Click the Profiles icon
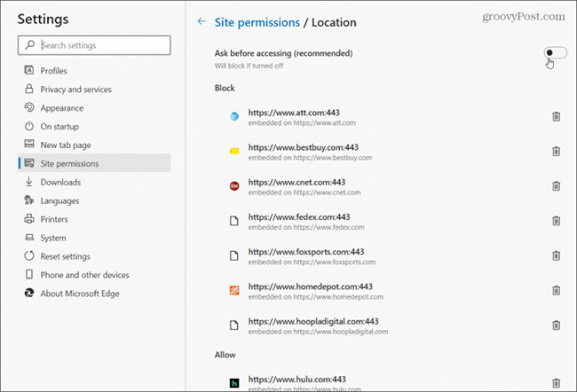Viewport: 577px width, 392px height. tap(29, 70)
